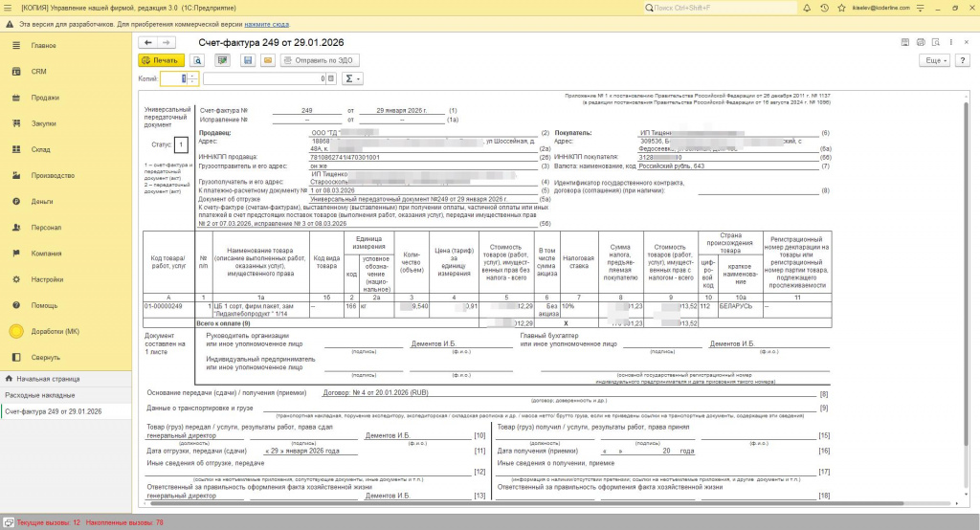
Task: Open three-dot form options menu
Action: coord(951,42)
